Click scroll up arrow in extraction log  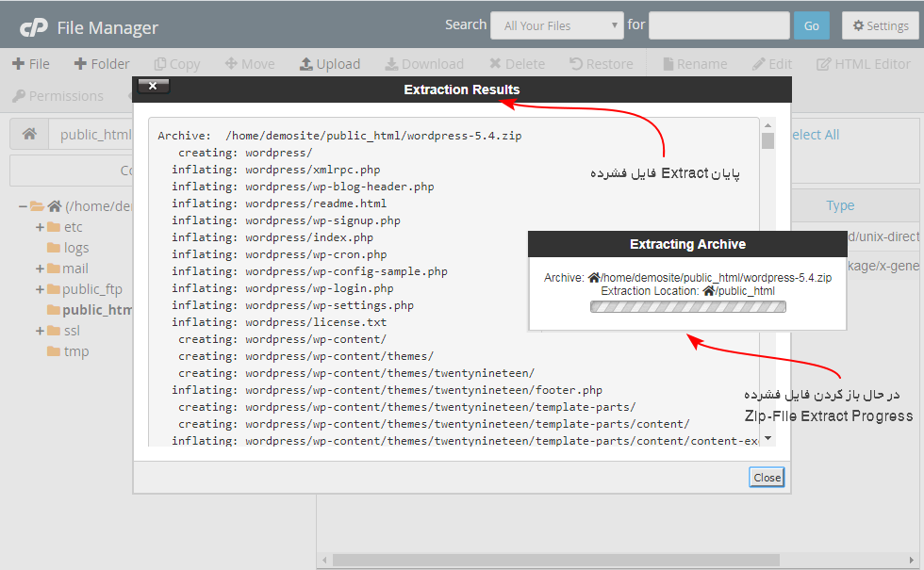[x=767, y=125]
